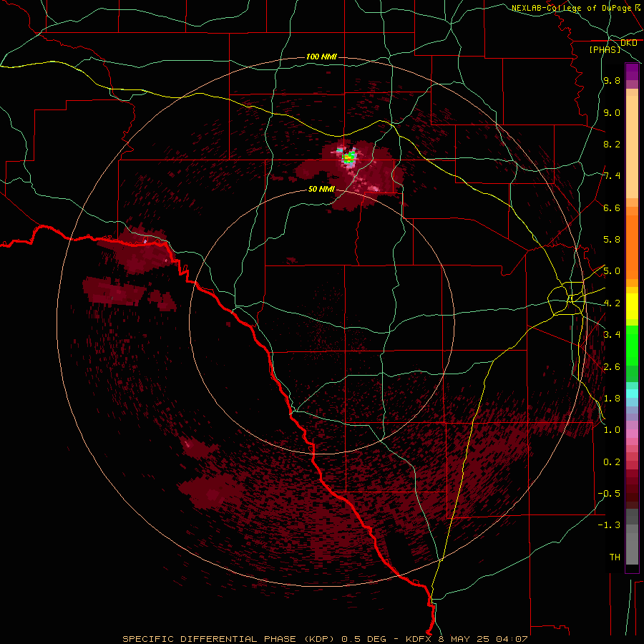
Task: Click the 9.0 scale value
Action: [612, 112]
